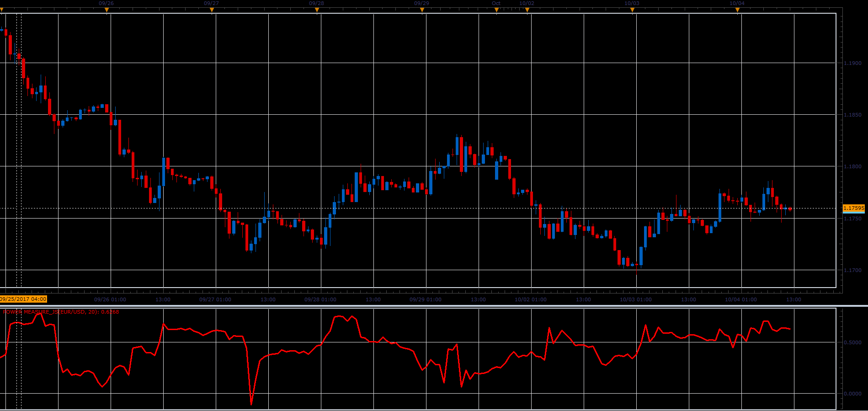Screen dimensions: 868x411
Task: Click the 10/04 day marker triangle
Action: (737, 10)
